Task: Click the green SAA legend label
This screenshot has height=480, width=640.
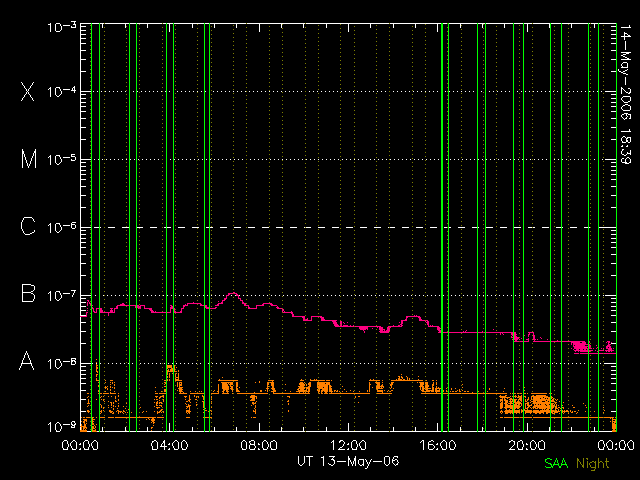Action: point(556,463)
